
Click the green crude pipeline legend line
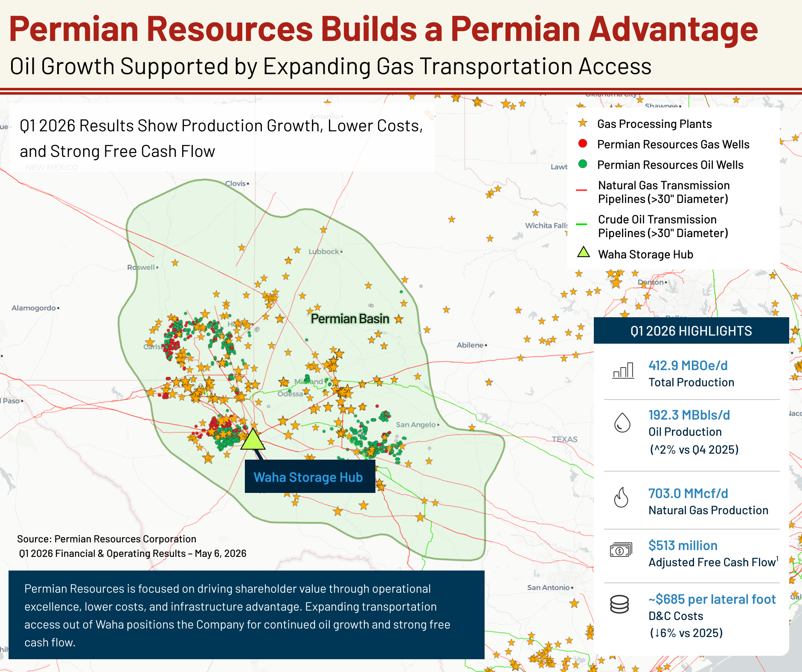click(582, 224)
